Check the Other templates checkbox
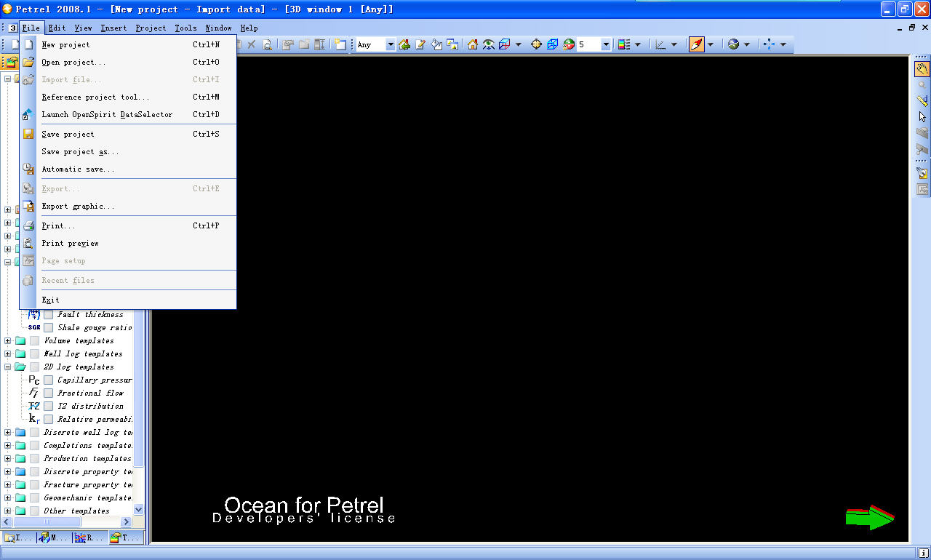Screen dimensions: 931x560 pos(35,511)
